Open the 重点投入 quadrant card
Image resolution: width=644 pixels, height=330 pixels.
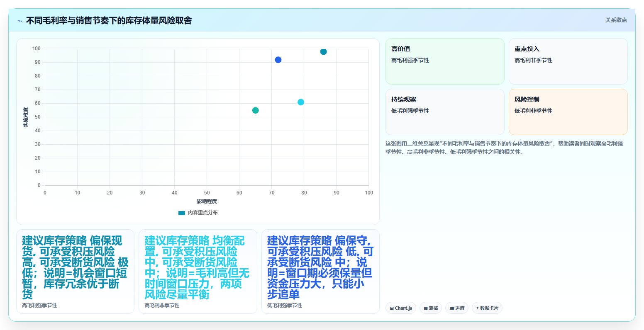(x=568, y=61)
